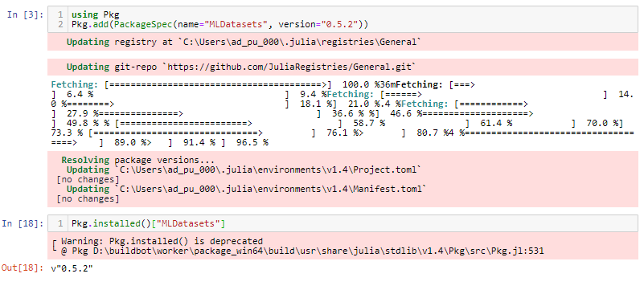
Task: Click the Out[18] output prompt
Action: coord(23,268)
